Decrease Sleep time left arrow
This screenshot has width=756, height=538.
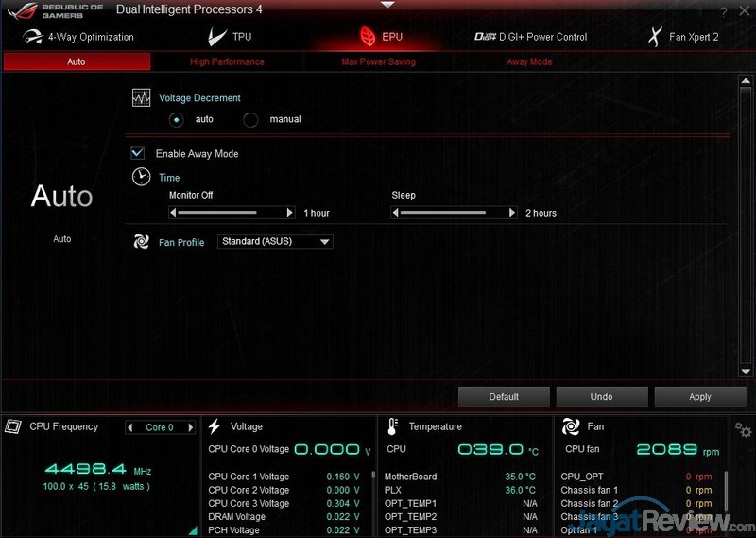(x=395, y=213)
